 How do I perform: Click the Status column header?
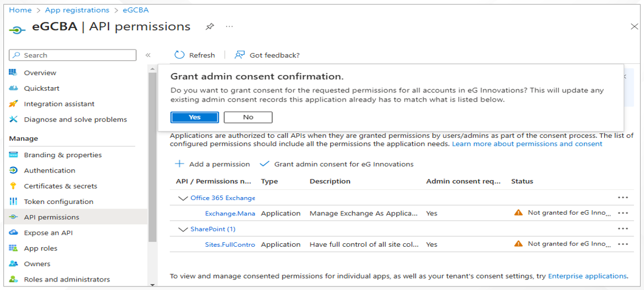(x=522, y=181)
